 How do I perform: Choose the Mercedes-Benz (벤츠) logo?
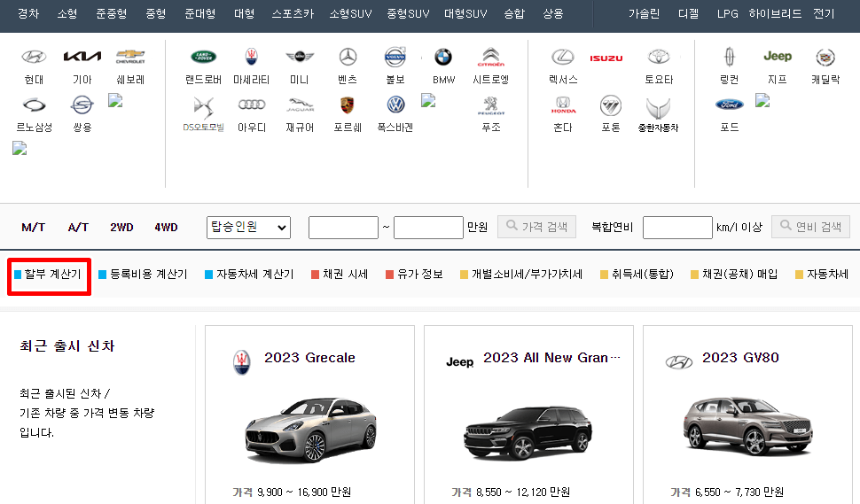point(348,57)
